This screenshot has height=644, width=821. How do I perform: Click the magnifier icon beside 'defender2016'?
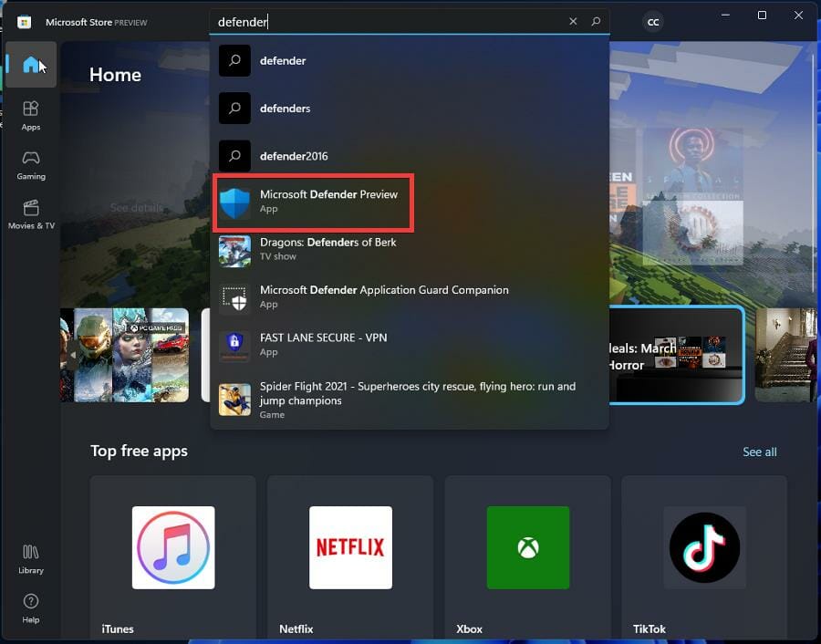pos(234,156)
